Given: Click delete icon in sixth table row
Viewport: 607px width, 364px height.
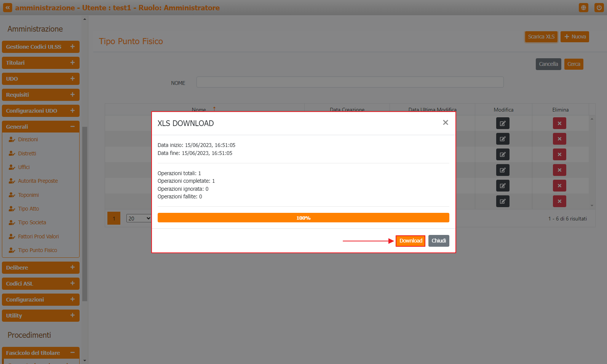Looking at the screenshot, I should [559, 201].
